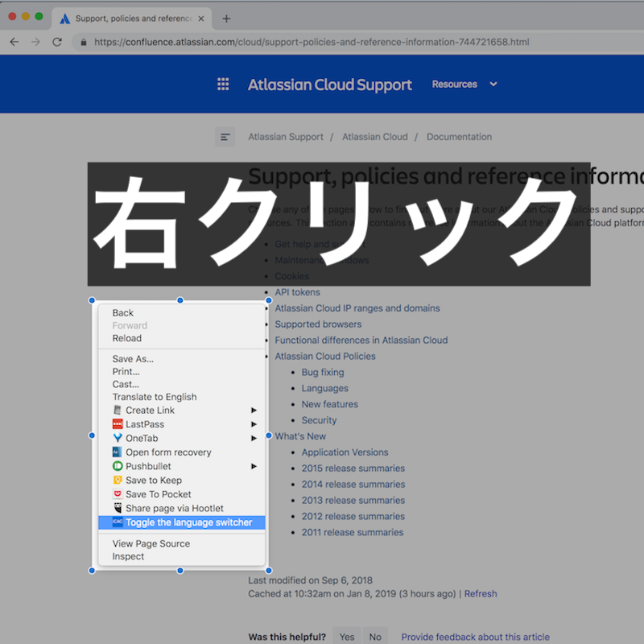The height and width of the screenshot is (644, 644).
Task: Open the app switcher grid icon
Action: click(x=223, y=85)
